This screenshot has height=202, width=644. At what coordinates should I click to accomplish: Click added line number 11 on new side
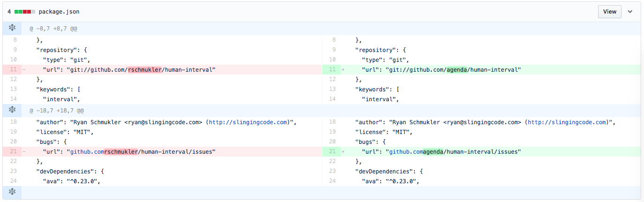click(332, 70)
